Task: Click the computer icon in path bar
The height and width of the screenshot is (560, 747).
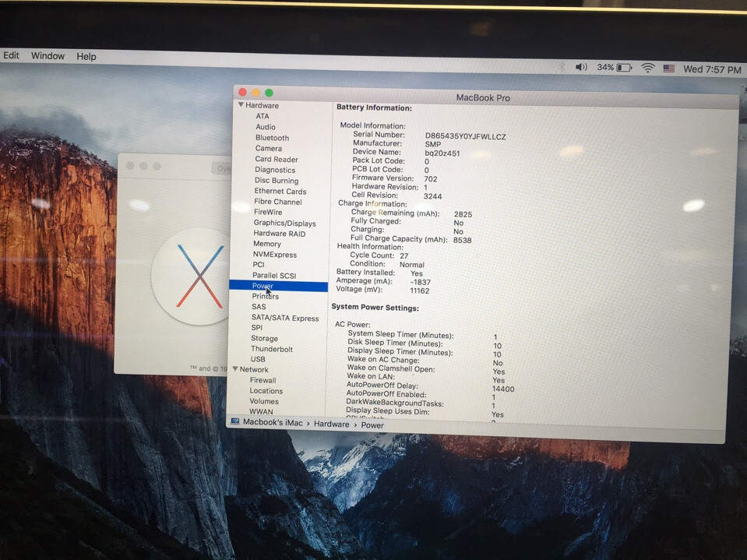Action: point(235,421)
